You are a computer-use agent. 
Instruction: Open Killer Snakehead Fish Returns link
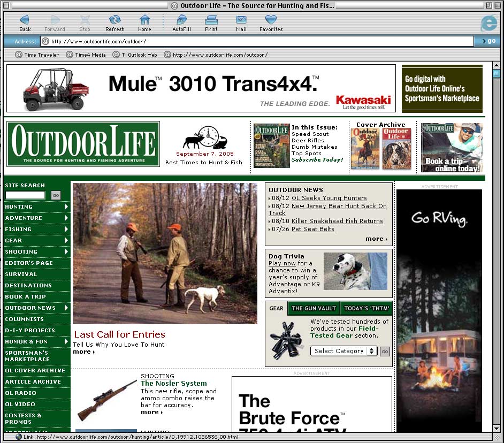(337, 221)
